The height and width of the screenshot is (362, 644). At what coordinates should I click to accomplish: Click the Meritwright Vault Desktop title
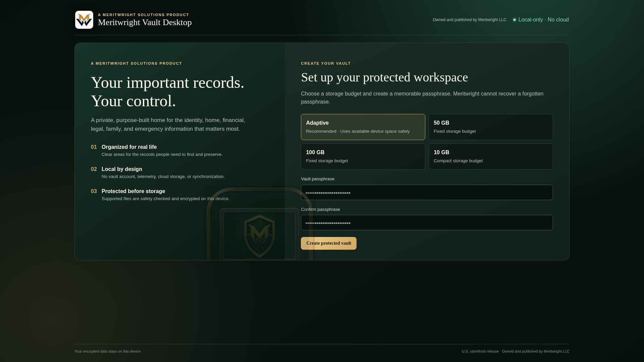(x=145, y=22)
